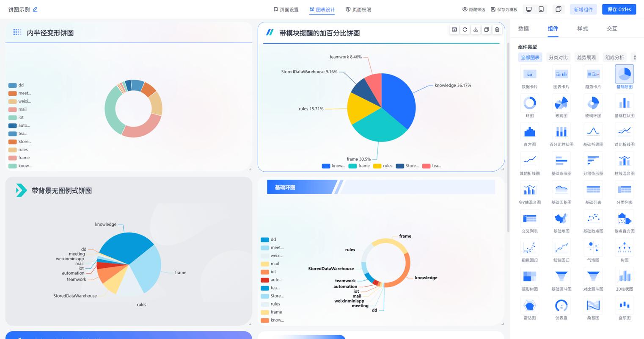Hide the rules series via its legend entry

[x=383, y=166]
